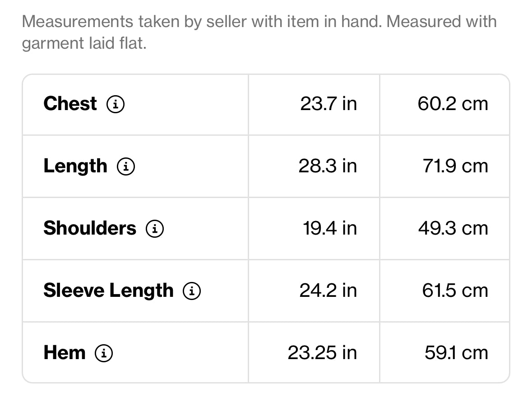
Task: Click the 19.4 in shoulders value
Action: (x=330, y=228)
